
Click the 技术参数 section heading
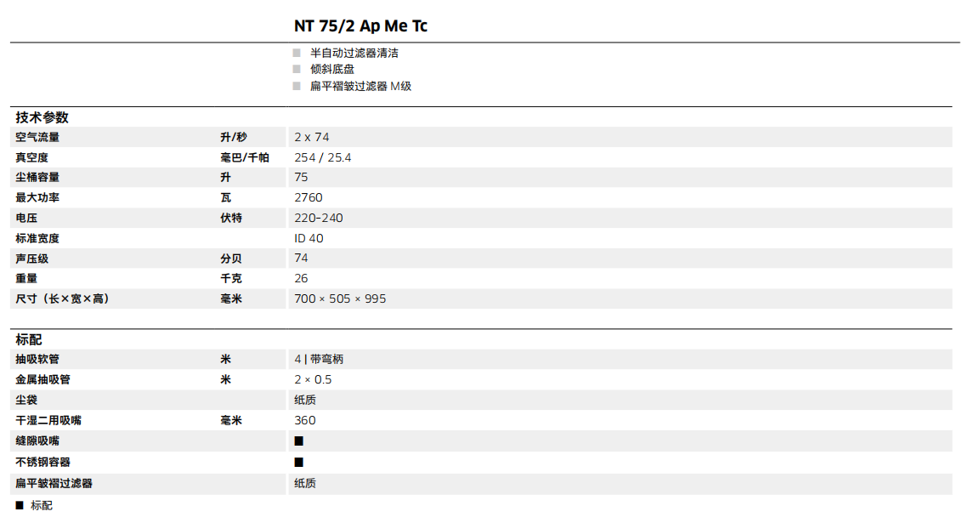(42, 118)
